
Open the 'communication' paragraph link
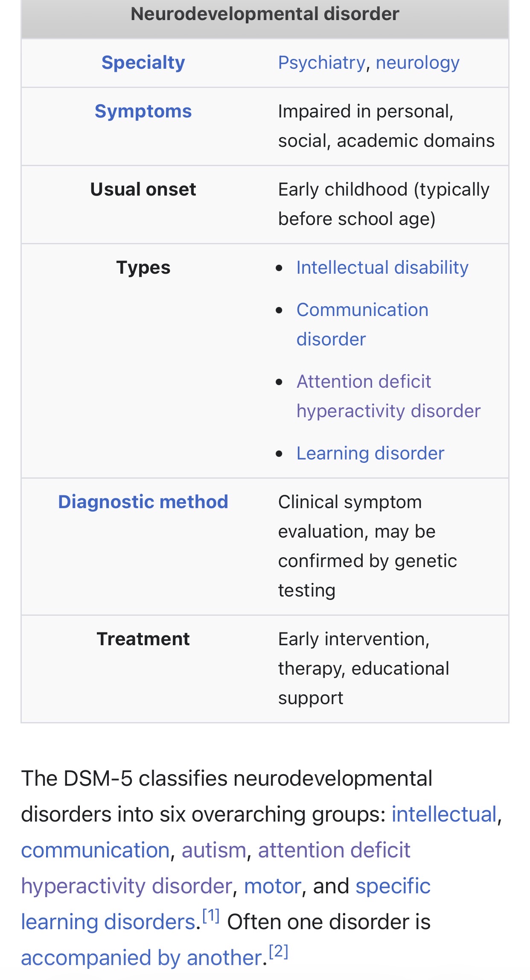point(96,850)
